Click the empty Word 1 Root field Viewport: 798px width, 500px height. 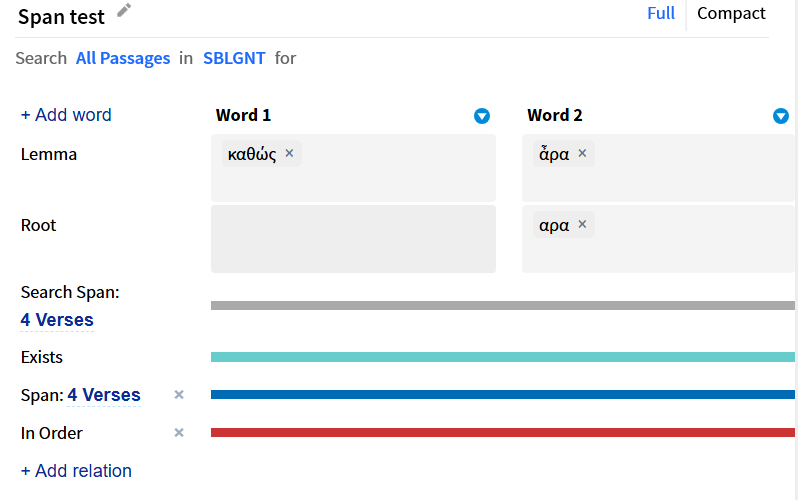(x=353, y=239)
